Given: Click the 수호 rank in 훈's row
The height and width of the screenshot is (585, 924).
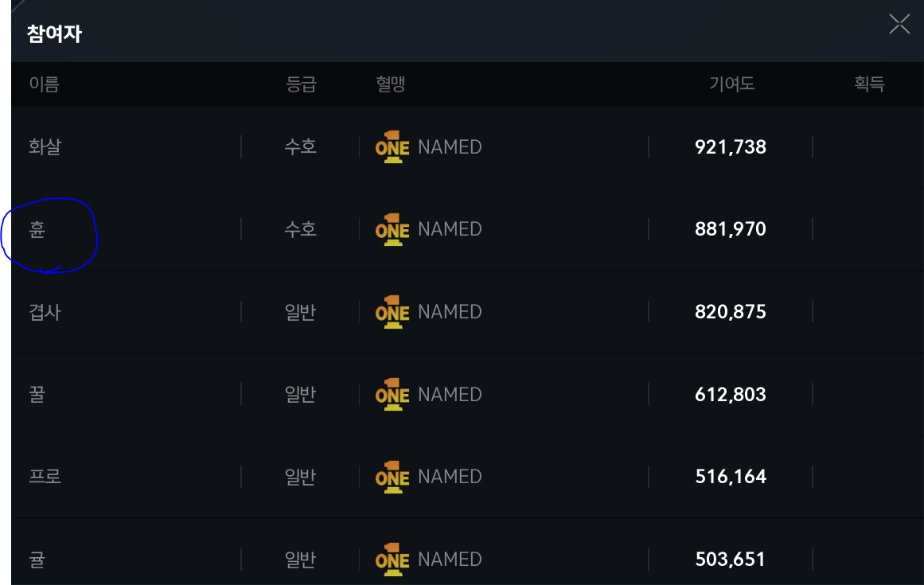Looking at the screenshot, I should (301, 230).
